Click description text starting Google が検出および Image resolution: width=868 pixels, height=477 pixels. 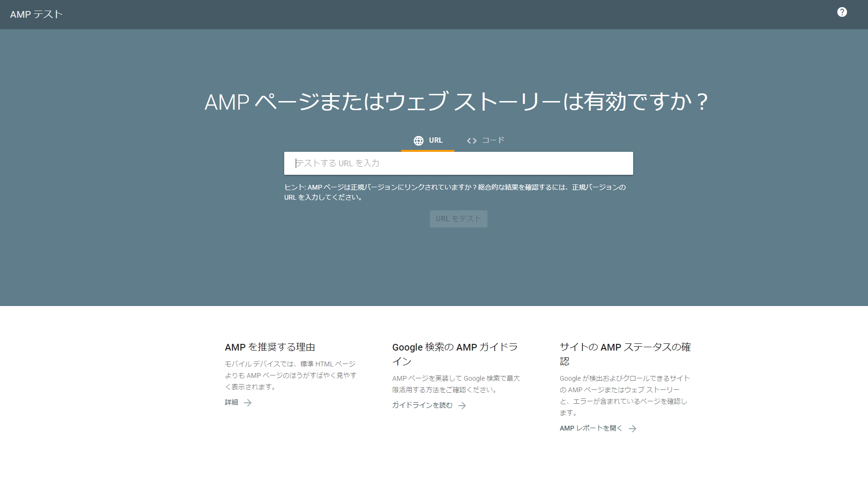pyautogui.click(x=625, y=396)
